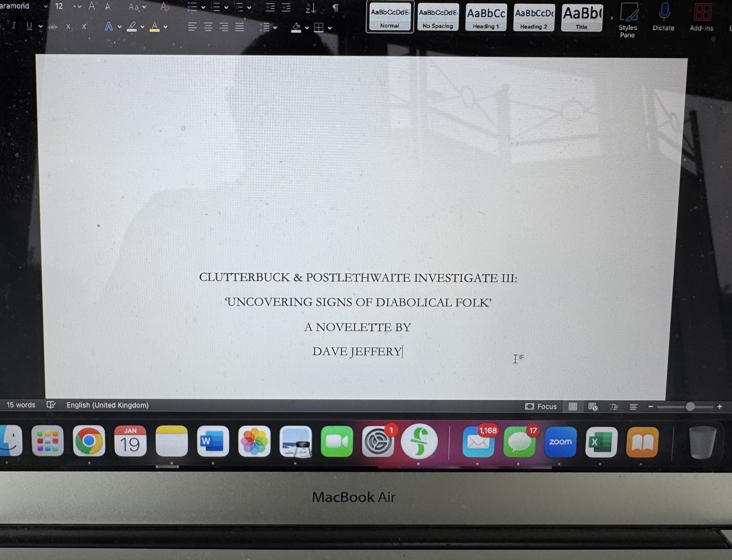This screenshot has width=732, height=560.
Task: Center align the paragraph
Action: [x=208, y=27]
